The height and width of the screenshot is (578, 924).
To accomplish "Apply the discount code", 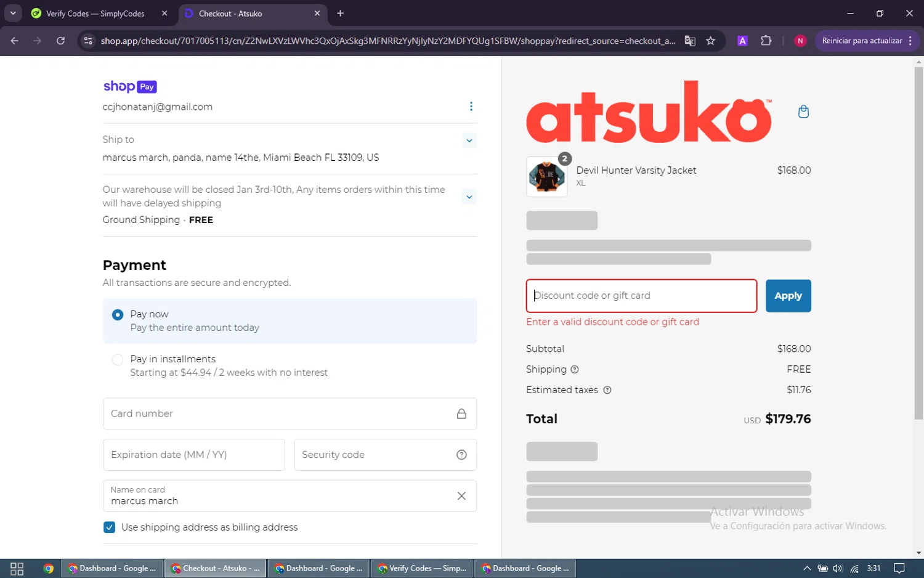I will (x=788, y=296).
